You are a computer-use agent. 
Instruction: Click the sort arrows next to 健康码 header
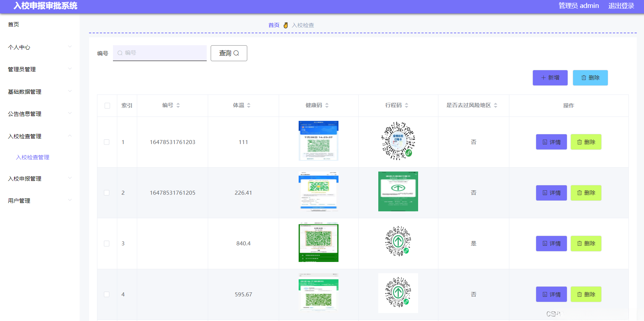[327, 105]
